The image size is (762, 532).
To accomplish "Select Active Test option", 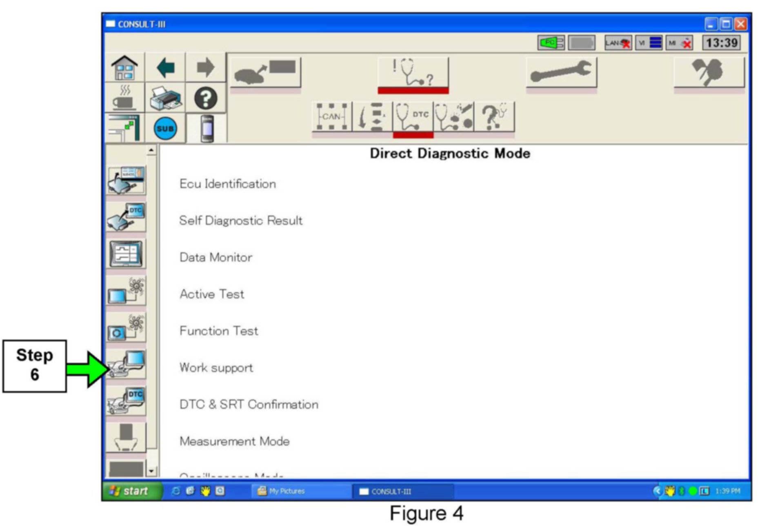I will 212,294.
